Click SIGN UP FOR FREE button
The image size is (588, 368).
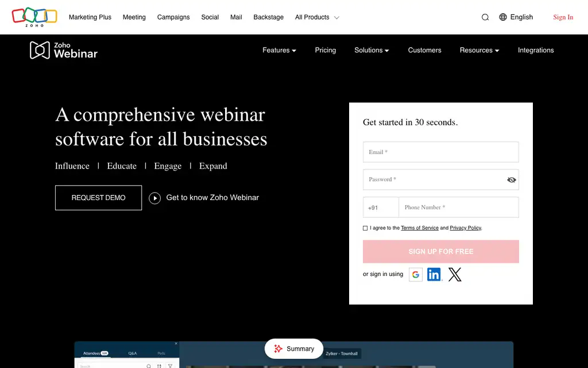coord(441,252)
